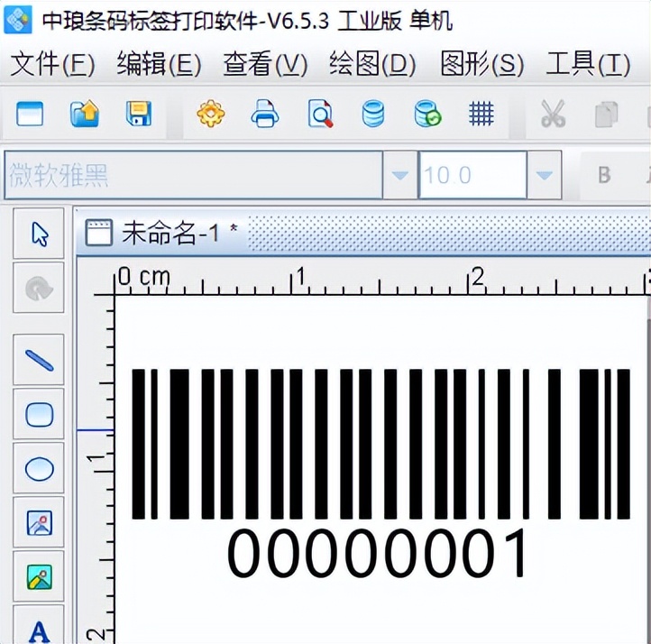Open the 图形(S) menu
This screenshot has width=651, height=644.
tap(482, 64)
